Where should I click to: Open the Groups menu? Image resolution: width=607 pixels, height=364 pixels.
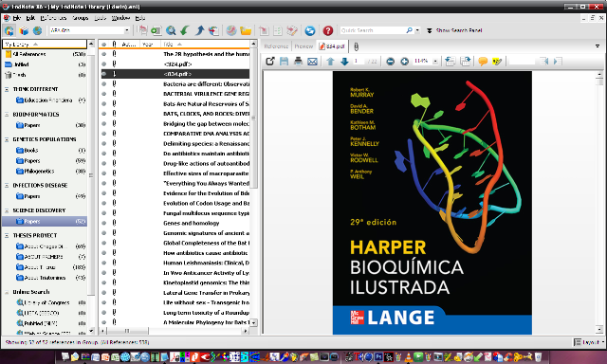[x=81, y=18]
